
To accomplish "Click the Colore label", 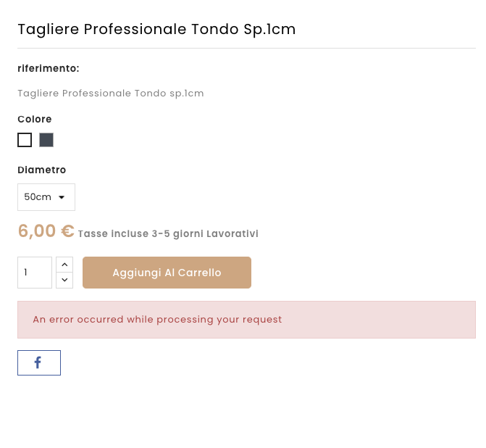I will (35, 119).
